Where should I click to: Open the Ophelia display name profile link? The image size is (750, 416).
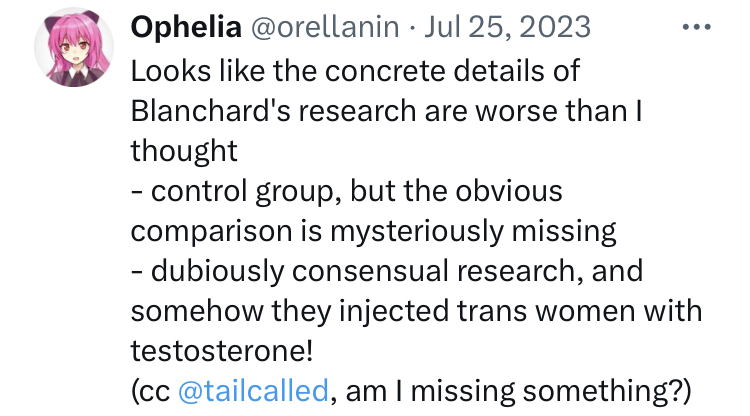tap(186, 29)
